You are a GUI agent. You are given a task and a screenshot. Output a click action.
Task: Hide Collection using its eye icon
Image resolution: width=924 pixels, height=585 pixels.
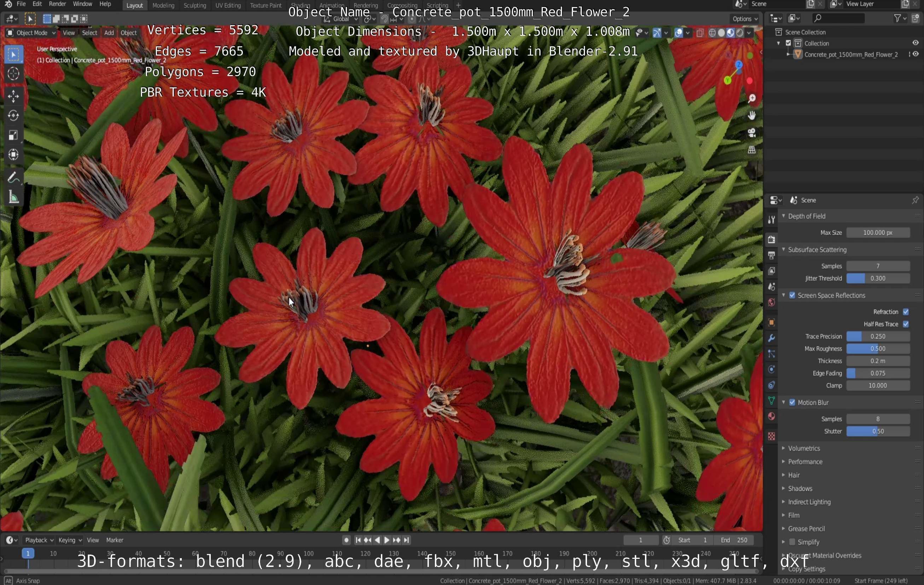pos(916,43)
